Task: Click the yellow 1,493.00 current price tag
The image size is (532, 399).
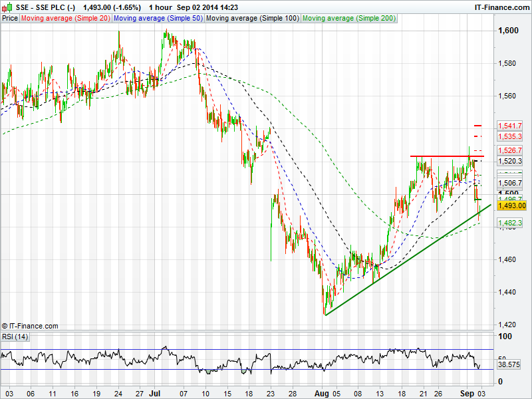Action: [511, 205]
